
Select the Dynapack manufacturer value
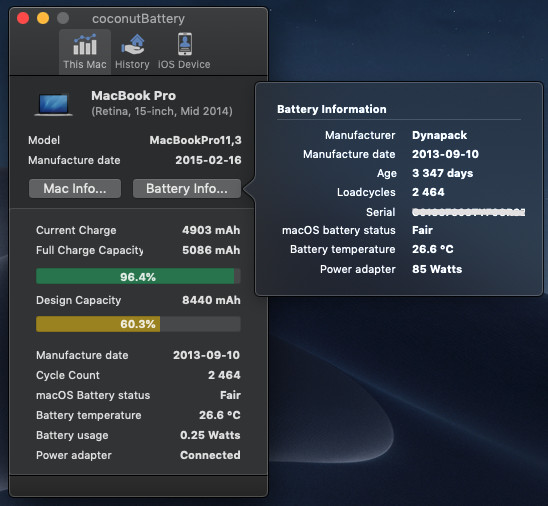click(x=439, y=135)
